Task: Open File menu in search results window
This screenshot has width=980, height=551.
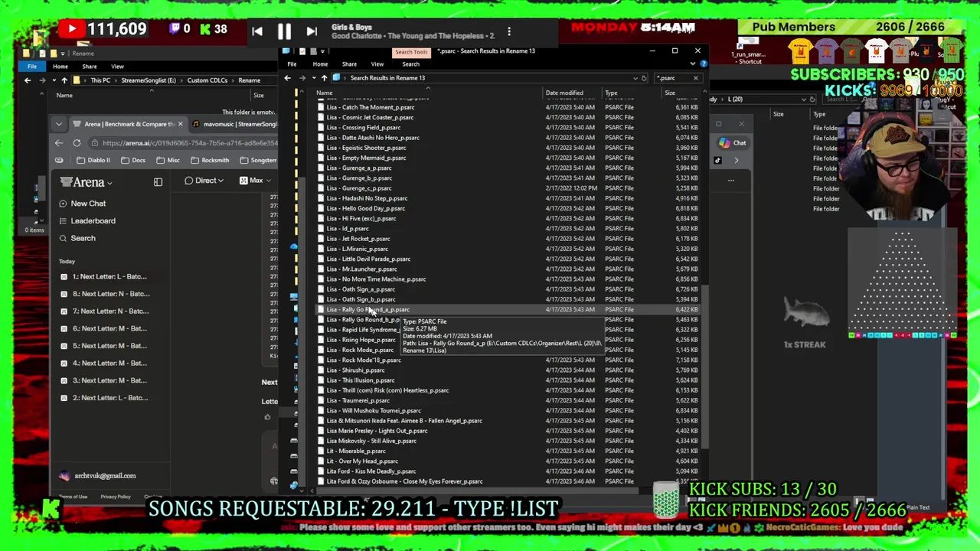Action: (292, 64)
